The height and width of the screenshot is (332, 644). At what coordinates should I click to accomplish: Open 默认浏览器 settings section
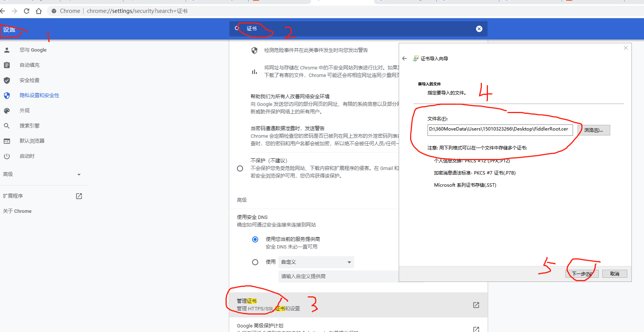(32, 141)
